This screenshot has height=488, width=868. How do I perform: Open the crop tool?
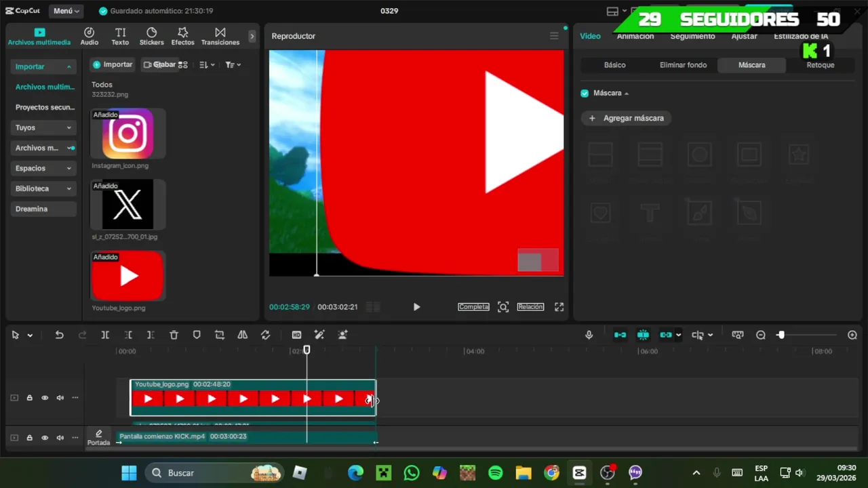tap(220, 335)
